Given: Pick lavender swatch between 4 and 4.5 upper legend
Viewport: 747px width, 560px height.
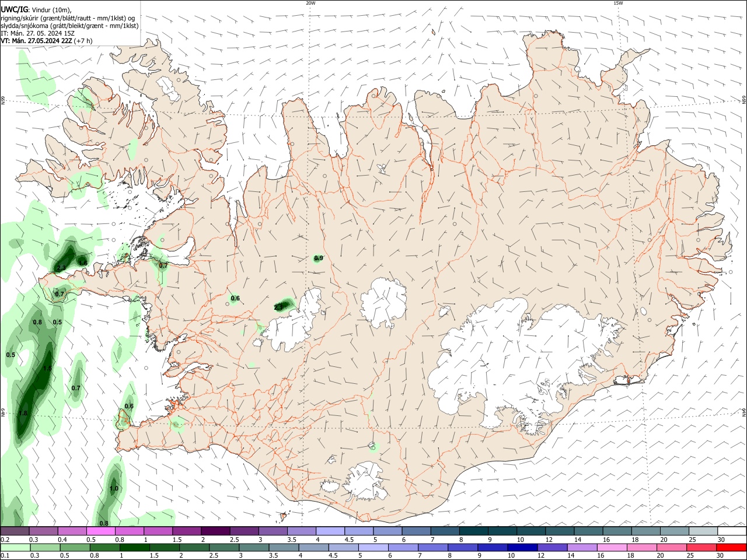Looking at the screenshot, I should pyautogui.click(x=330, y=531).
